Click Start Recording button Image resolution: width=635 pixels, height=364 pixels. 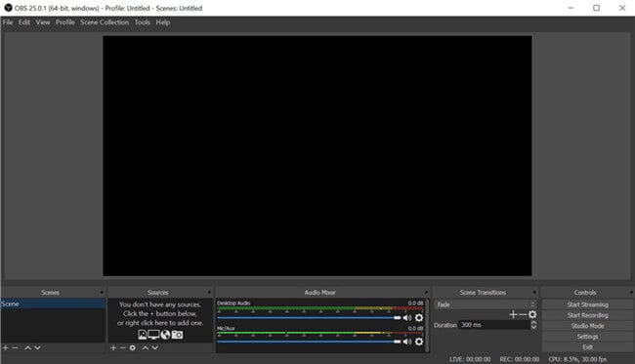pos(587,315)
